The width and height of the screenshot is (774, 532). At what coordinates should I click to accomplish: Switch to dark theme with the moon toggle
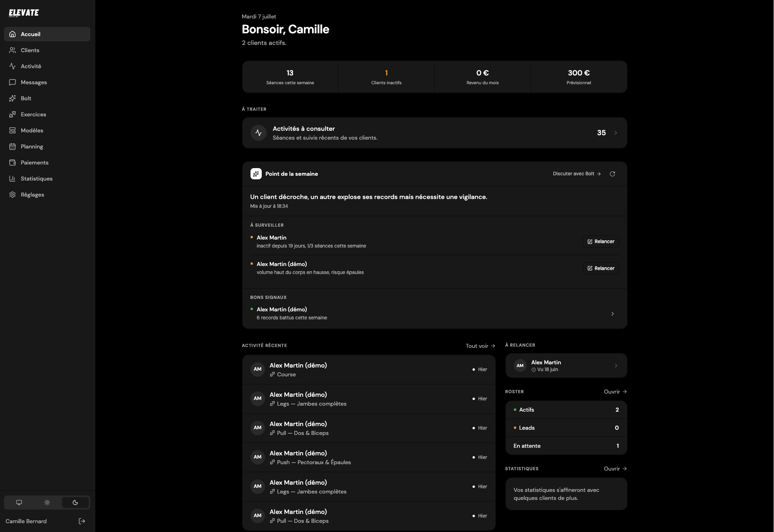click(x=75, y=502)
